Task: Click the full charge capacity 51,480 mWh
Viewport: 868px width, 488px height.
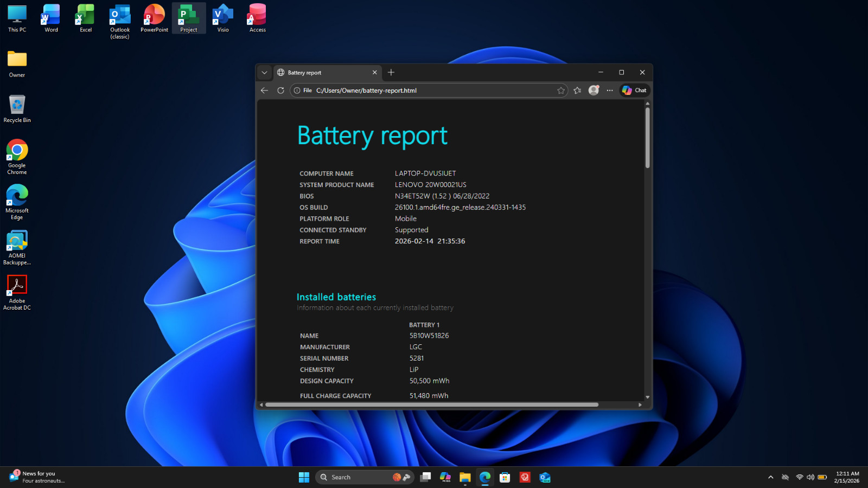Action: (429, 396)
